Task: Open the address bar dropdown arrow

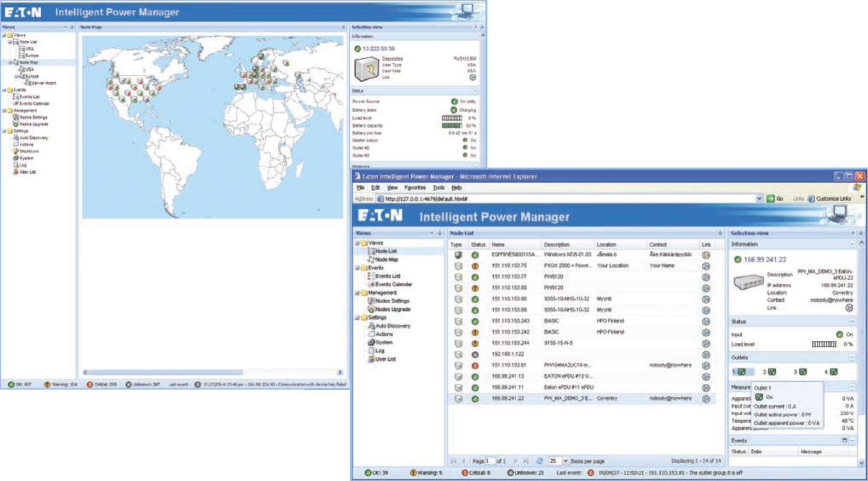Action: coord(759,199)
